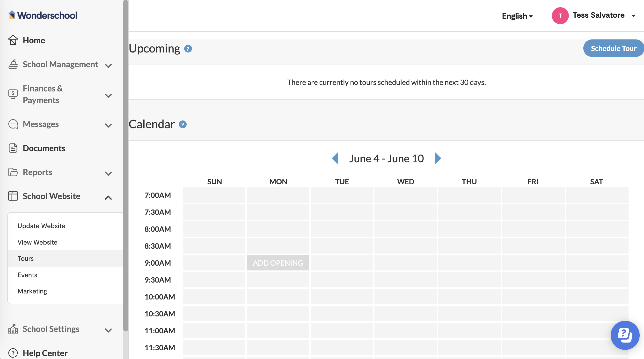The height and width of the screenshot is (359, 644).
Task: Click the MON column header
Action: (x=278, y=182)
